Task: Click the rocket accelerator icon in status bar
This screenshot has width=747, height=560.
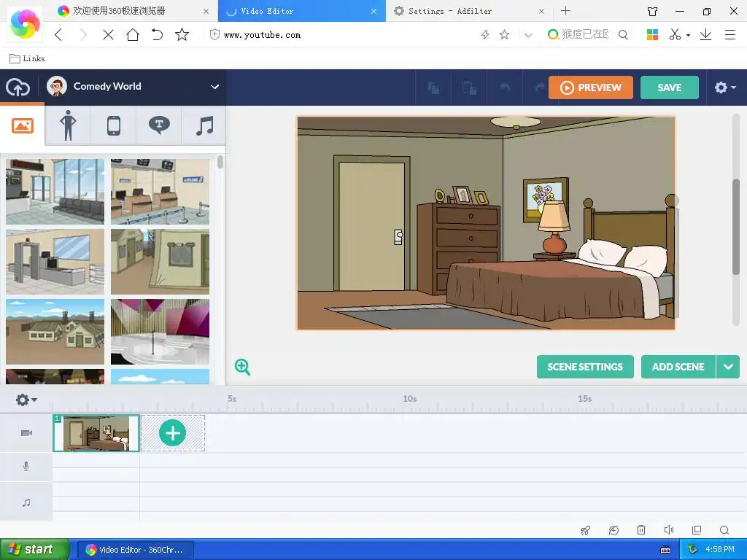Action: (586, 530)
